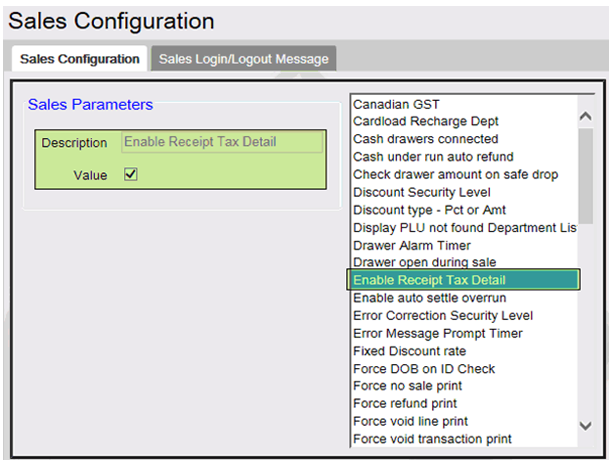Choose Error Message Prompt Timer
This screenshot has width=609, height=462.
click(x=438, y=333)
